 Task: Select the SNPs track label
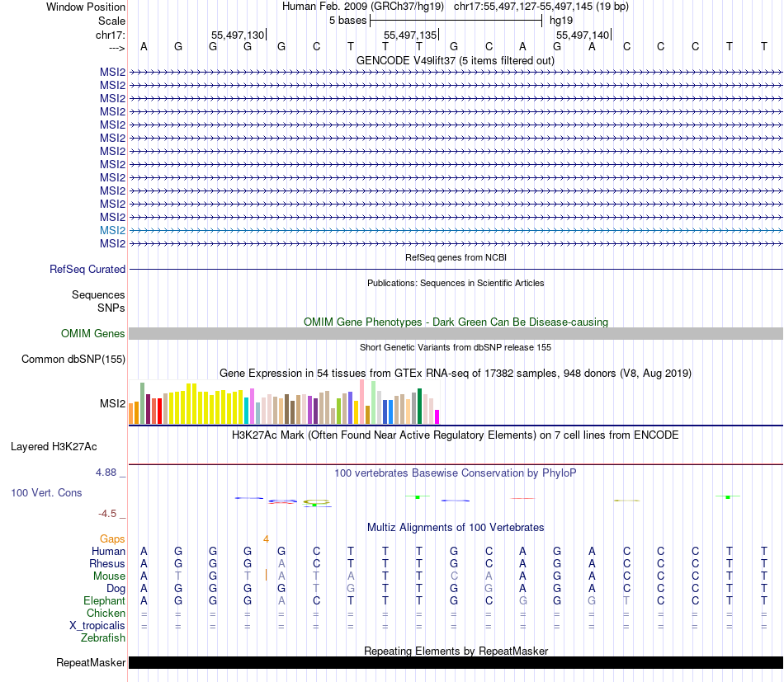pos(111,308)
